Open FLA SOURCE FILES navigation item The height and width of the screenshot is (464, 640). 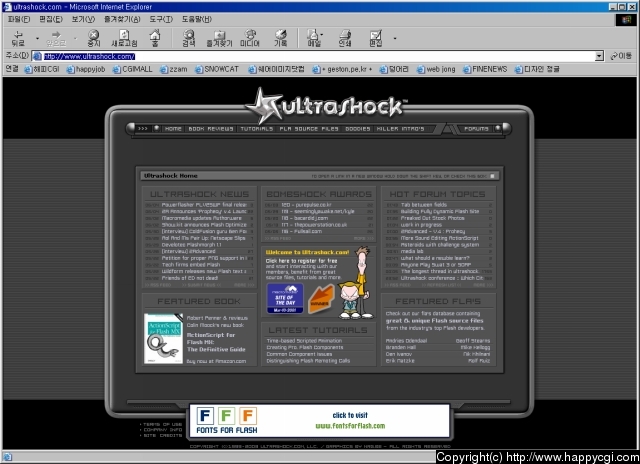click(x=309, y=129)
